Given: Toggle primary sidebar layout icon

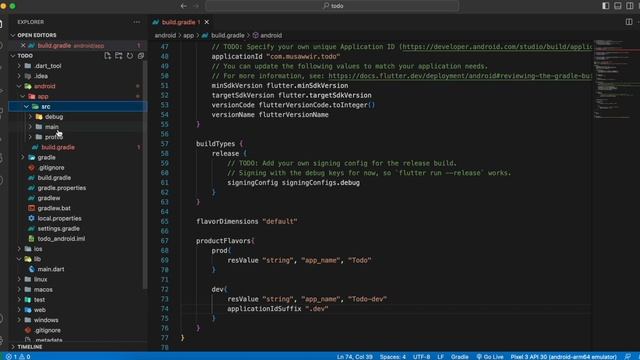Looking at the screenshot, I should pos(606,6).
